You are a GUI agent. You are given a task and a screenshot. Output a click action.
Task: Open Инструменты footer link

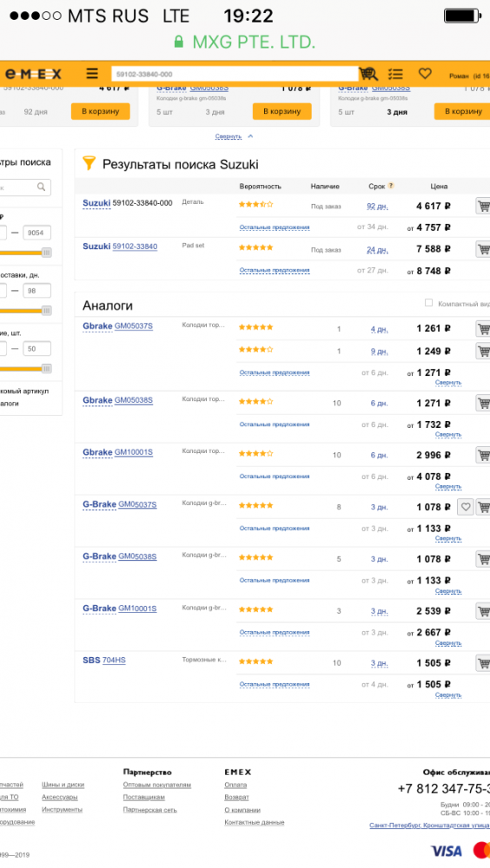click(62, 810)
